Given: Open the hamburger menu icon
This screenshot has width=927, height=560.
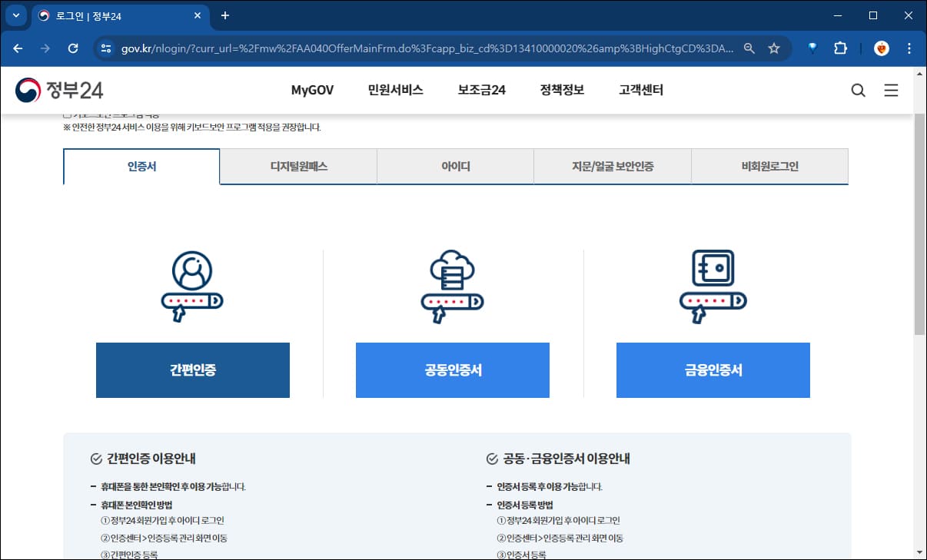Looking at the screenshot, I should coord(891,90).
